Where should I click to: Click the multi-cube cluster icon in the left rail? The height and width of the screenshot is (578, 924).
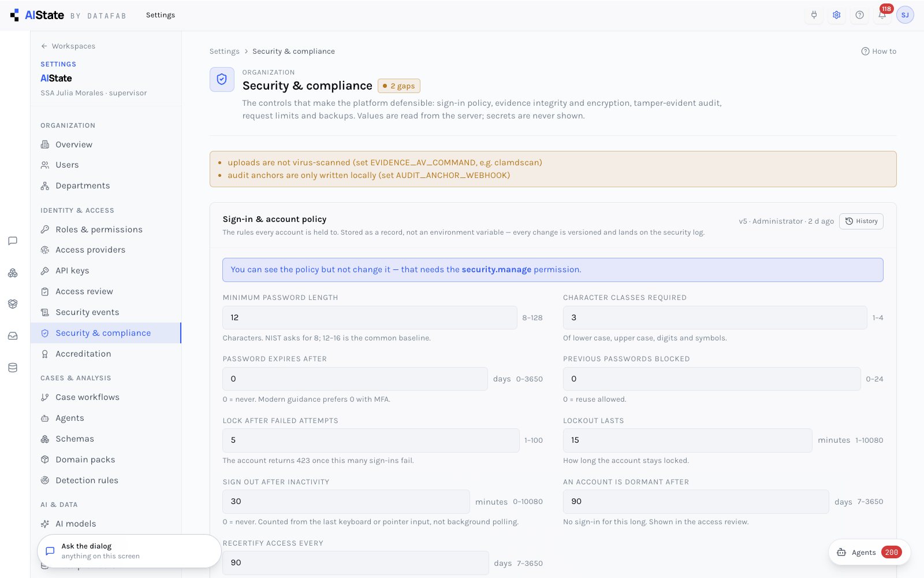tap(13, 273)
